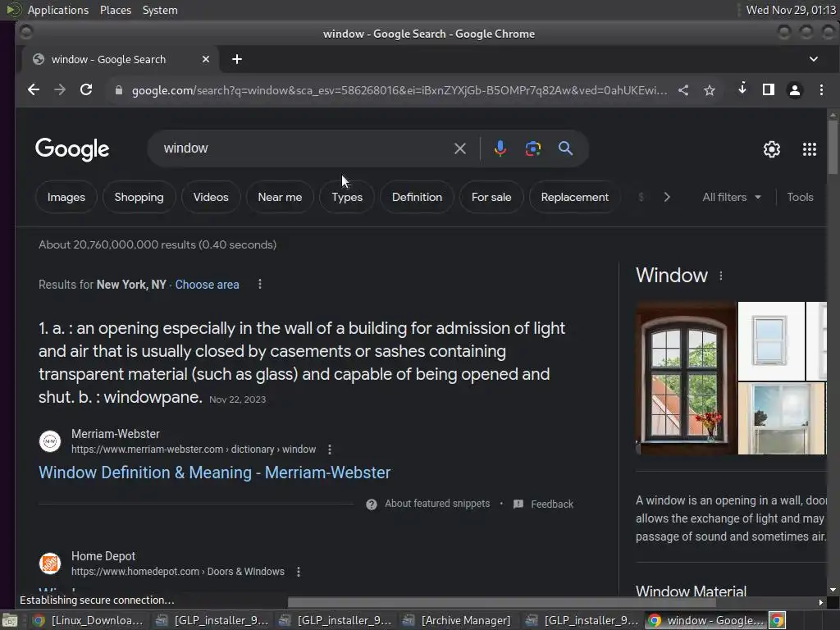Open the Chrome profile avatar menu
Viewport: 840px width, 630px height.
pyautogui.click(x=794, y=90)
